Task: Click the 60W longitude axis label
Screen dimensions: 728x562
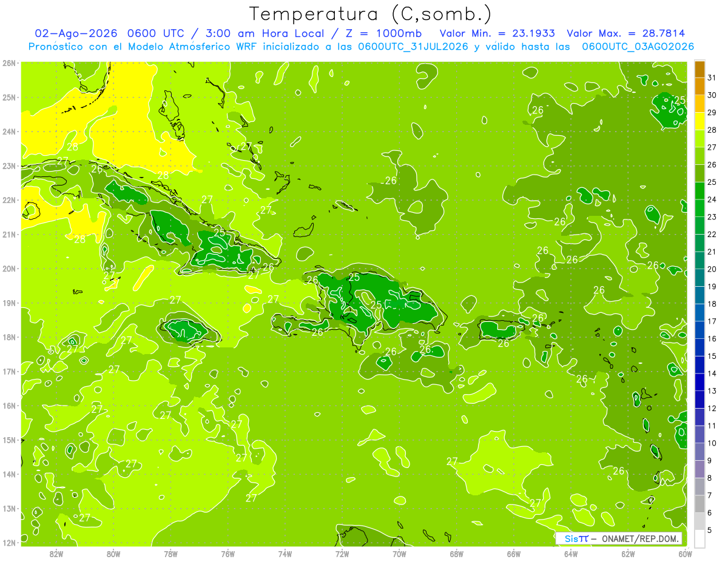Action: (x=685, y=554)
